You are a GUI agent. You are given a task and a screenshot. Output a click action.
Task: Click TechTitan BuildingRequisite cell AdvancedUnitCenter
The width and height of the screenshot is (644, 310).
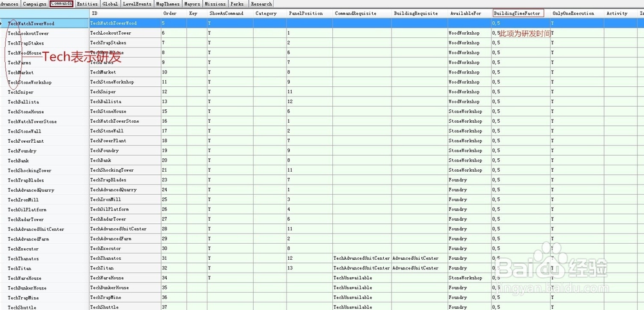tap(420, 268)
